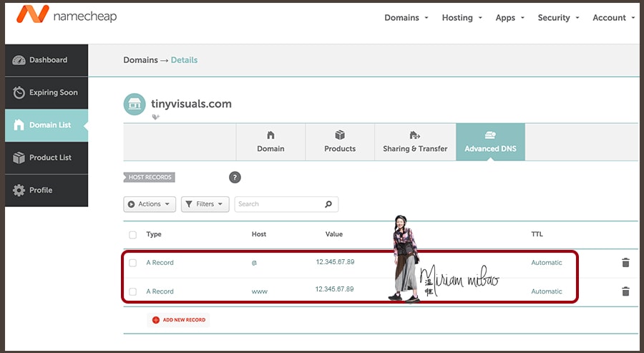The image size is (644, 353).
Task: Click the Namecheap logo
Action: pos(67,15)
